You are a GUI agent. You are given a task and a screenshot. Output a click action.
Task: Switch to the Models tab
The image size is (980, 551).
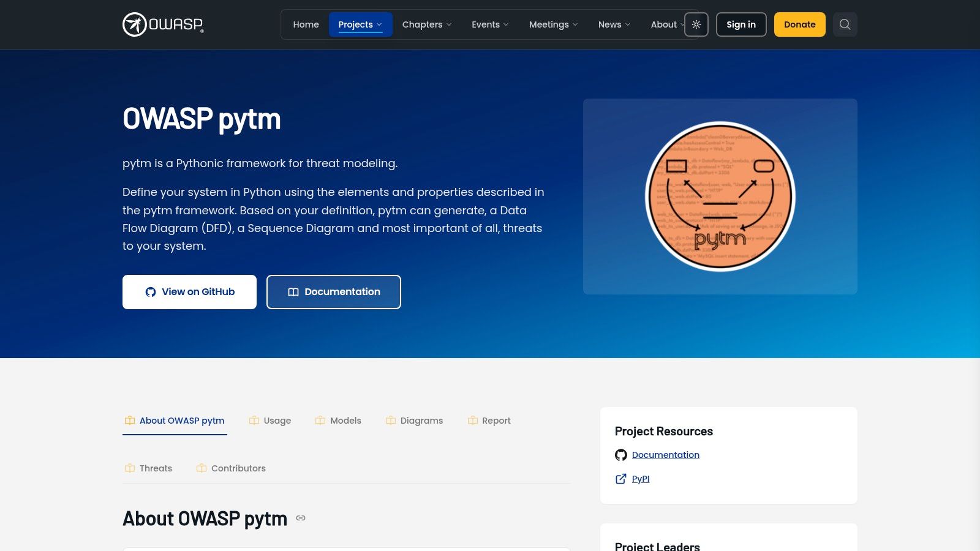pos(338,421)
